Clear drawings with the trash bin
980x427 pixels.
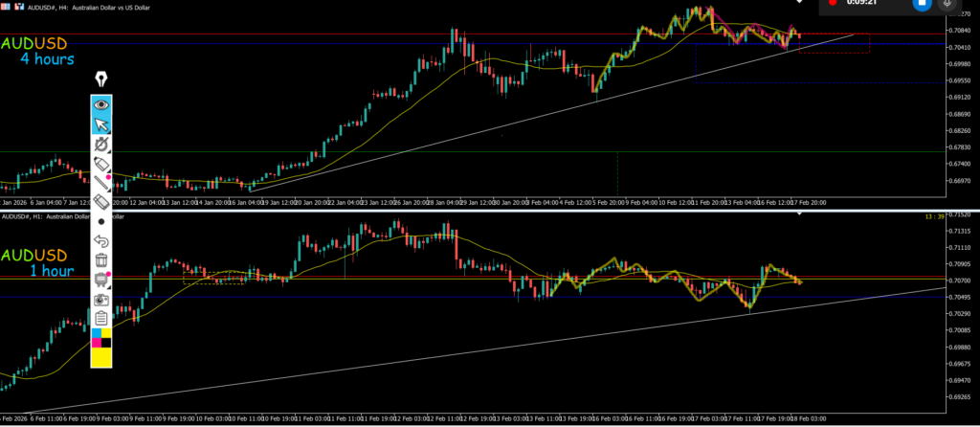[101, 259]
